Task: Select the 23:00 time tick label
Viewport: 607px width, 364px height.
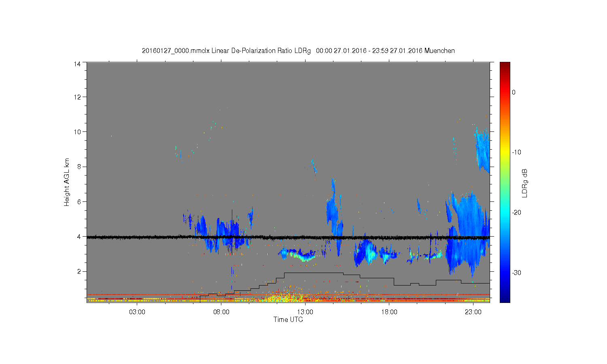Action: [473, 312]
